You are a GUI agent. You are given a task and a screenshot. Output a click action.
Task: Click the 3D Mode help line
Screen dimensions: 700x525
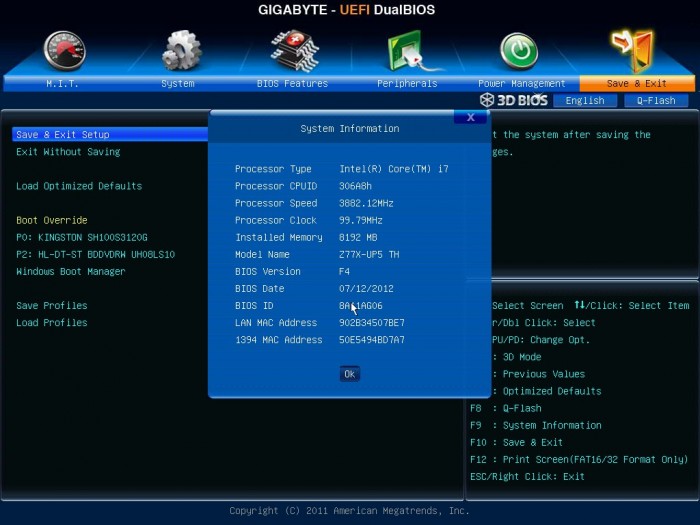517,357
